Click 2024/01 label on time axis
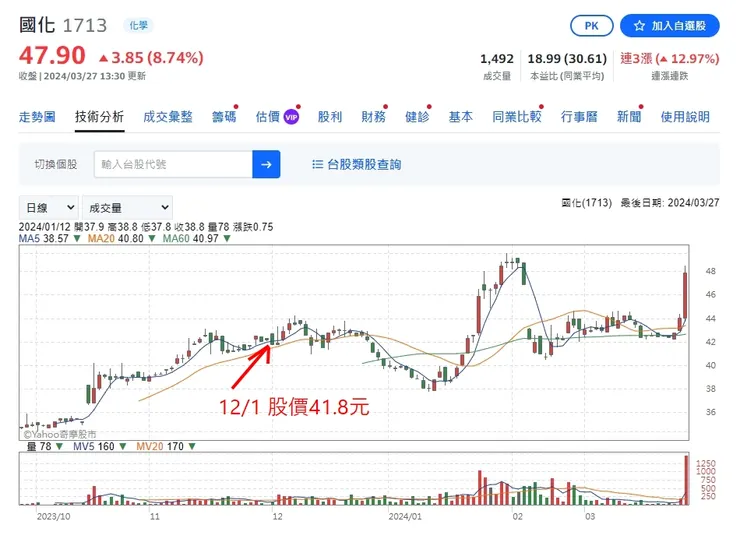 point(405,517)
